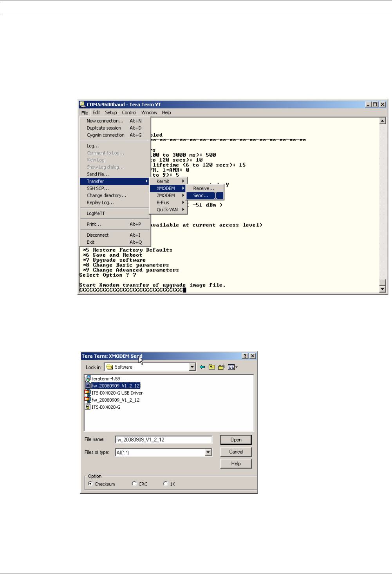
Task: Expand the ZMODEM submenu
Action: click(x=169, y=196)
